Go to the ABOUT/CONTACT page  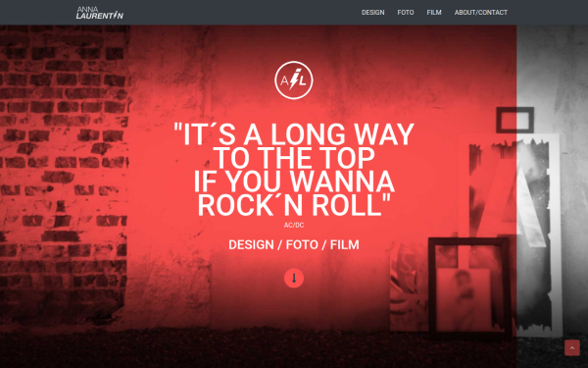coord(481,13)
